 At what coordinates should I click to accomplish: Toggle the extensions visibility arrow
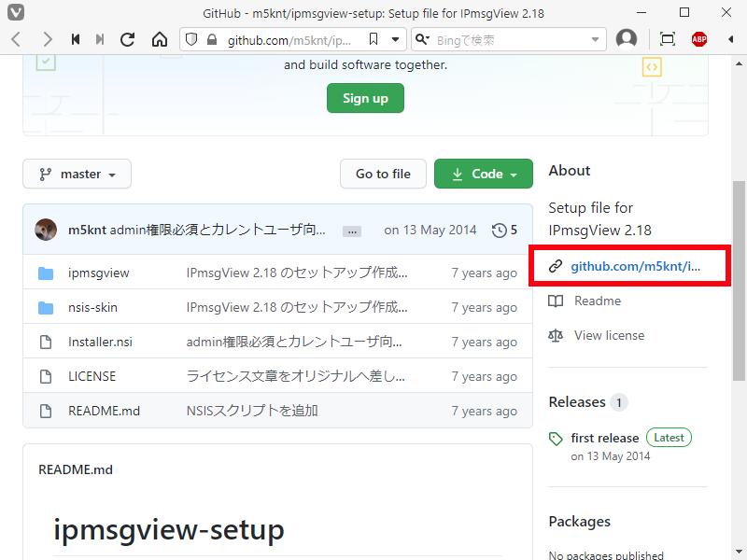(x=731, y=39)
